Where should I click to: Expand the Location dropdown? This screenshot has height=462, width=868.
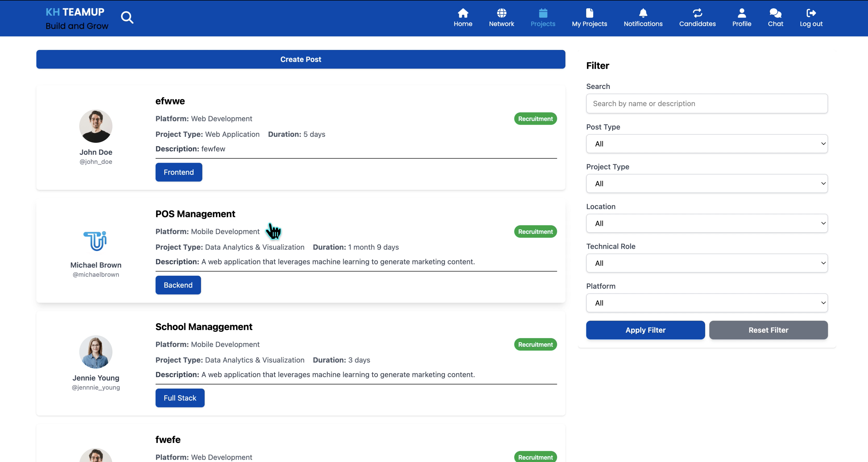707,223
